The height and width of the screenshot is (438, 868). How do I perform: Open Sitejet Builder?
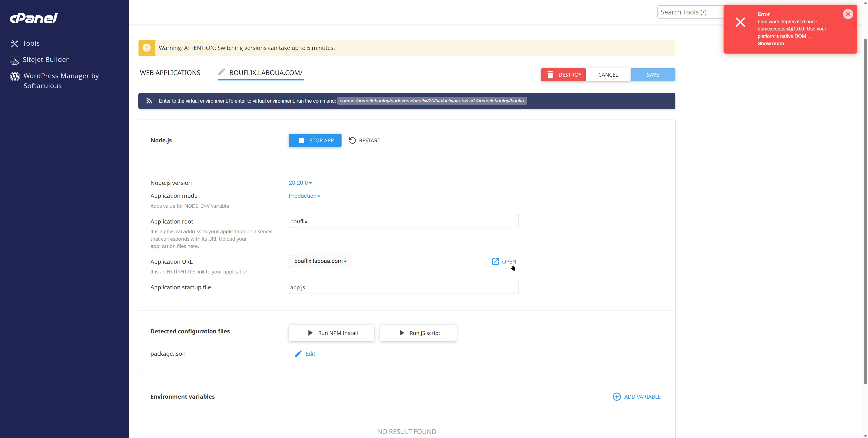point(45,60)
